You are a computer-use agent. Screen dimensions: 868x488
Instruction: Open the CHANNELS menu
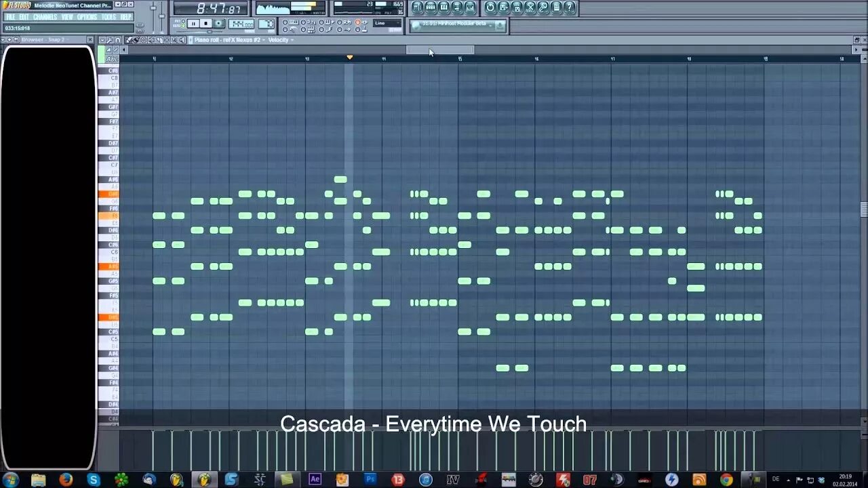45,17
